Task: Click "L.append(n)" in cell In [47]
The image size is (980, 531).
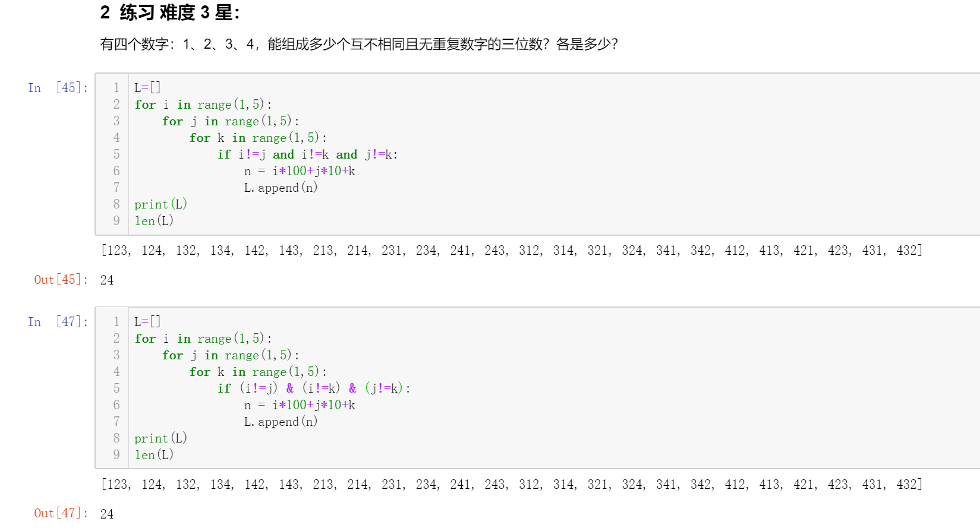Action: 281,422
